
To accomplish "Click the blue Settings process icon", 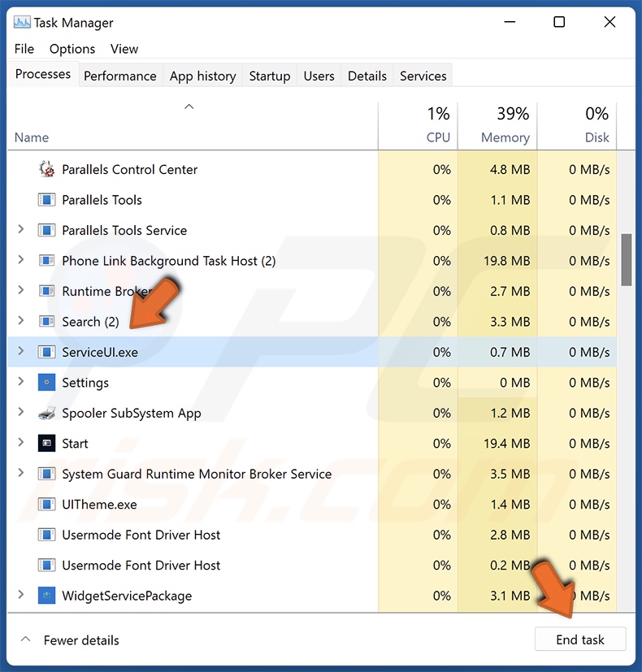I will [x=46, y=382].
